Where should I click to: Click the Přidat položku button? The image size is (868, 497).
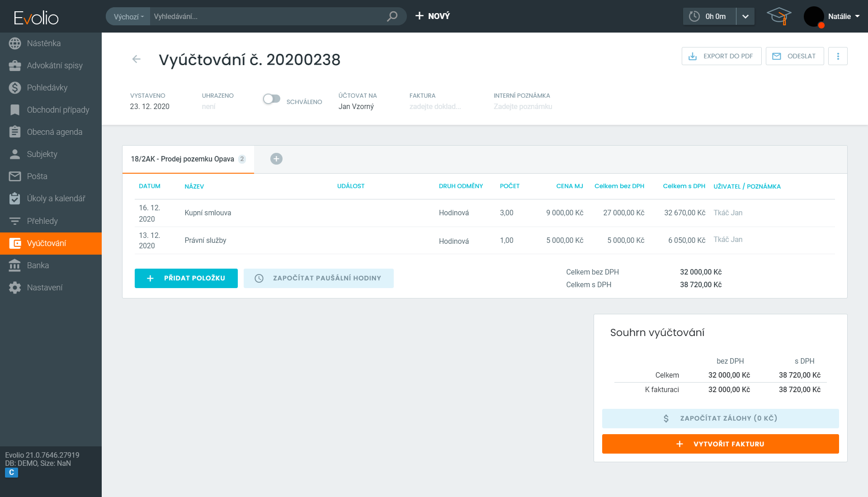(186, 278)
